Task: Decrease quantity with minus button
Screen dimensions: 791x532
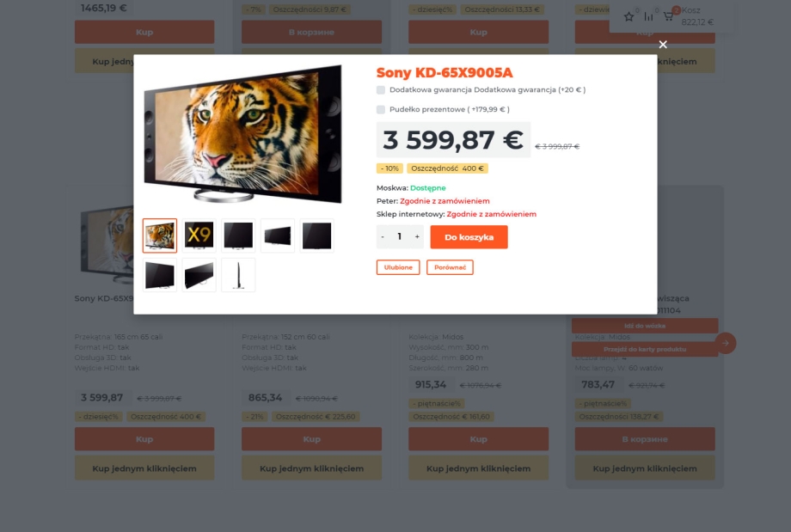Action: pyautogui.click(x=383, y=236)
